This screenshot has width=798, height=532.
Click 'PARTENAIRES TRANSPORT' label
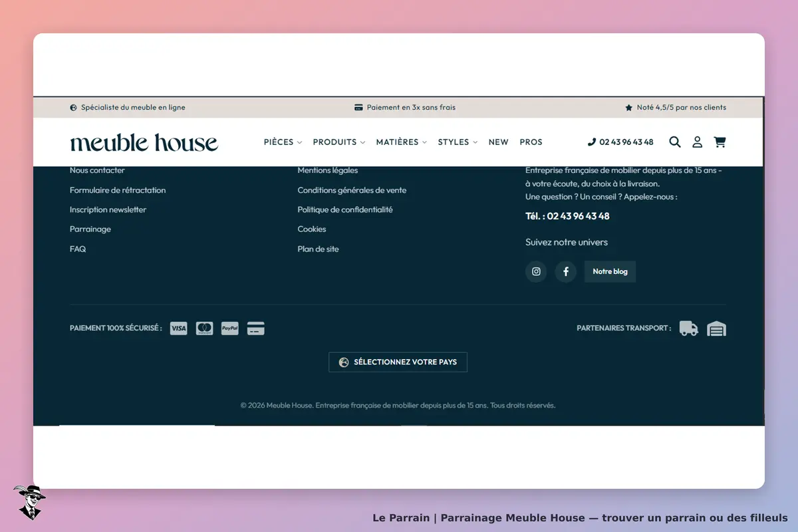click(624, 328)
